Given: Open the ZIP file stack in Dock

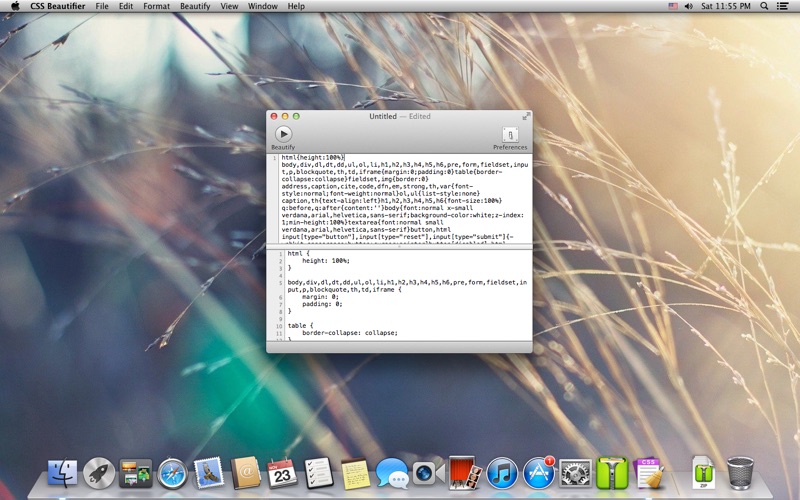Looking at the screenshot, I should (704, 473).
